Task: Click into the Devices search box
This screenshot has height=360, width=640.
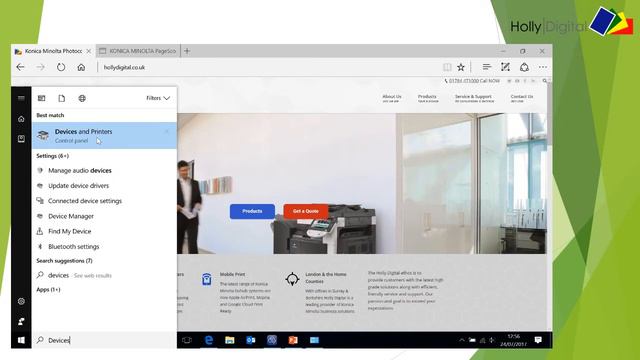Action: (x=104, y=340)
